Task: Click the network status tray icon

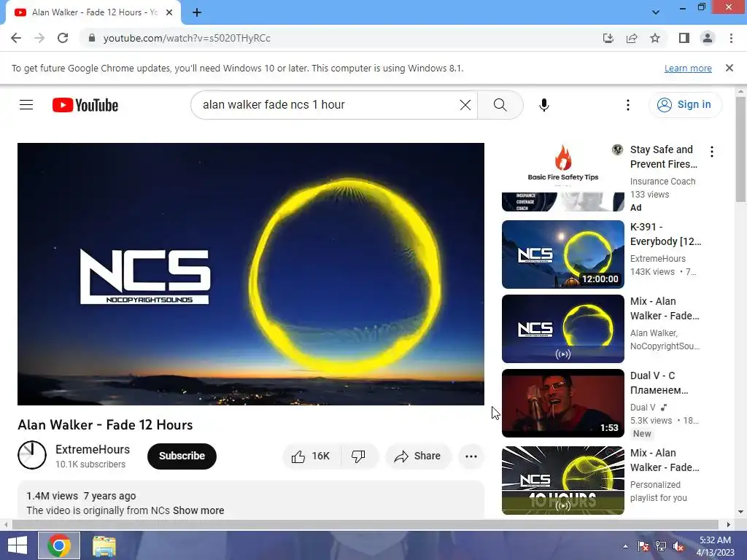Action: tap(661, 546)
